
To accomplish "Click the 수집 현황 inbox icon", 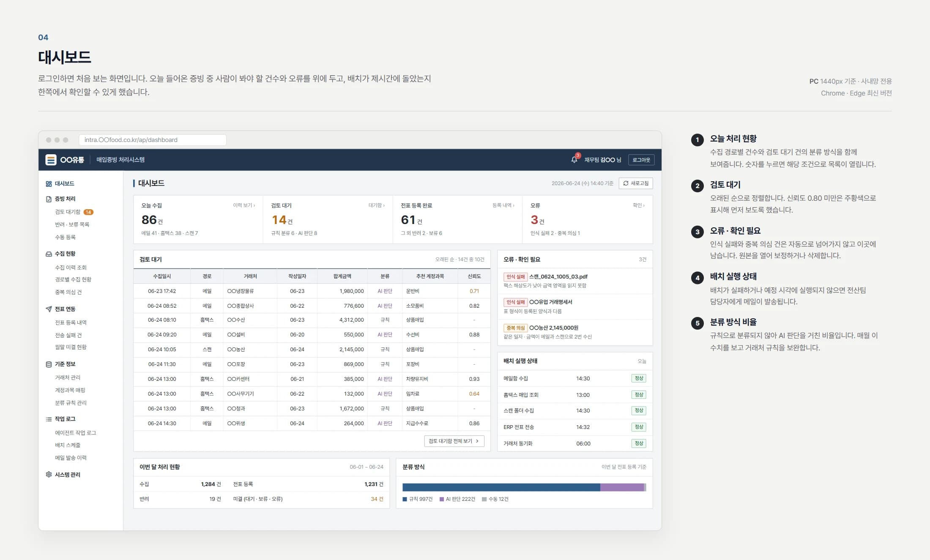I will click(49, 254).
